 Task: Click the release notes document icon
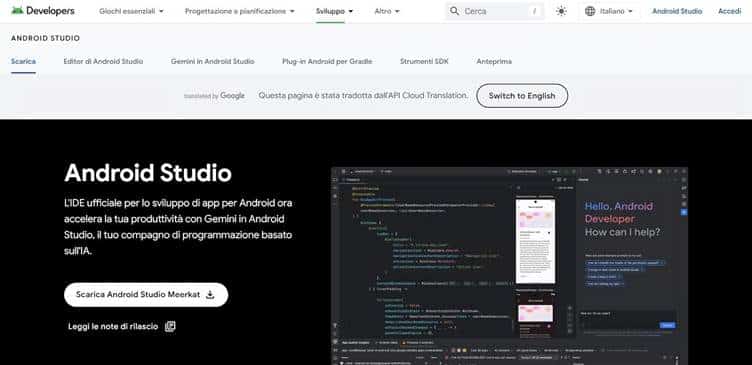click(x=170, y=326)
